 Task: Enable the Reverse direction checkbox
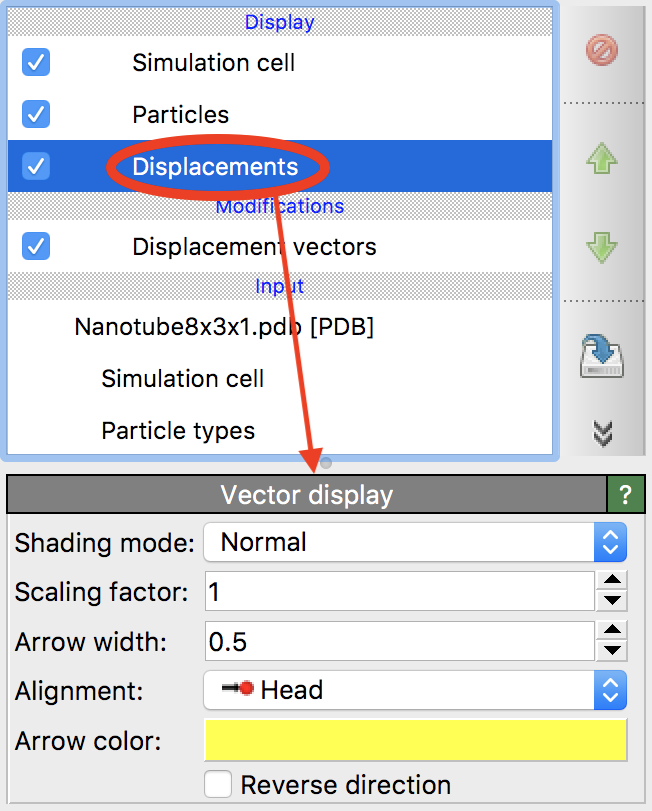pyautogui.click(x=217, y=784)
